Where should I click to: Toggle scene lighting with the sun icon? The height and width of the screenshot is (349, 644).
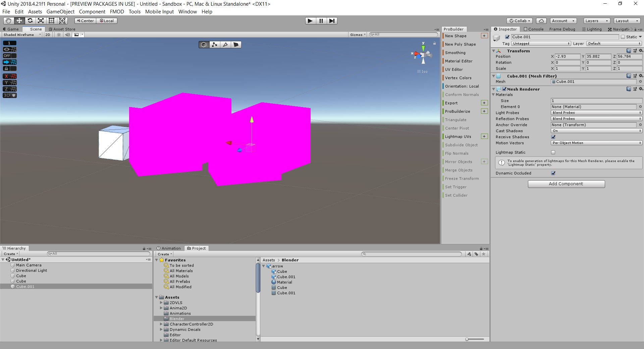[59, 34]
